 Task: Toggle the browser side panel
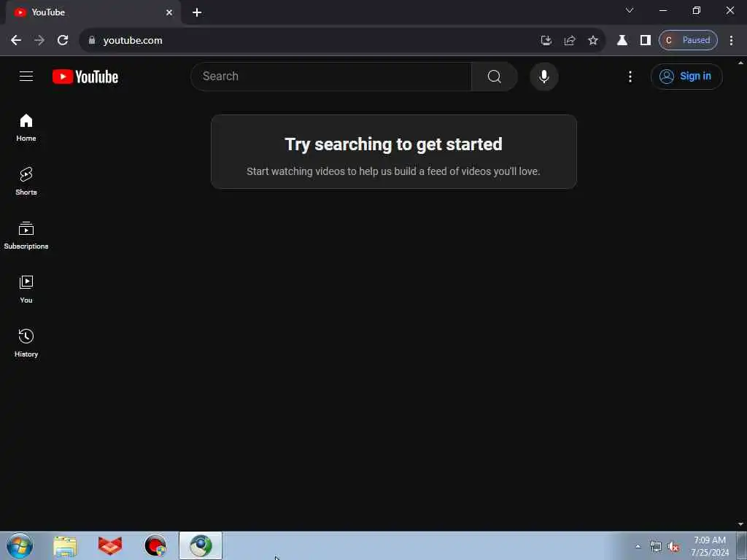point(645,41)
